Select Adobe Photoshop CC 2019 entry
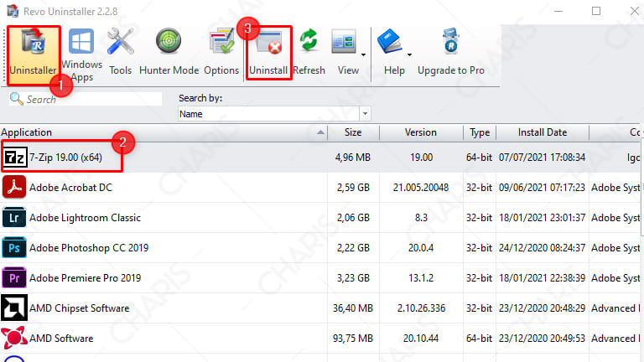The image size is (644, 362). (x=89, y=248)
